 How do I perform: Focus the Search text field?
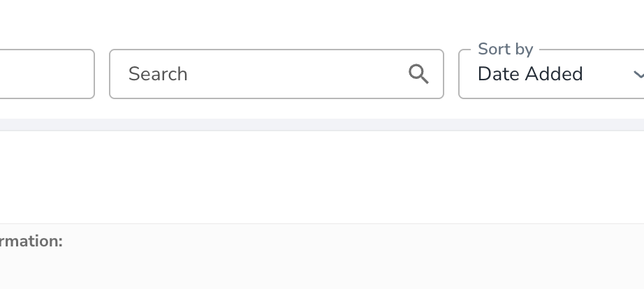(277, 74)
